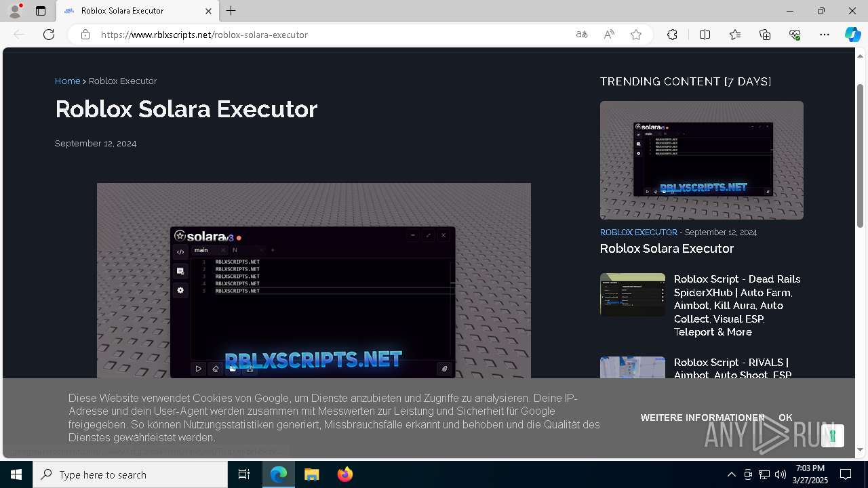Open Copilot sidebar
The height and width of the screenshot is (488, 868).
click(x=852, y=35)
